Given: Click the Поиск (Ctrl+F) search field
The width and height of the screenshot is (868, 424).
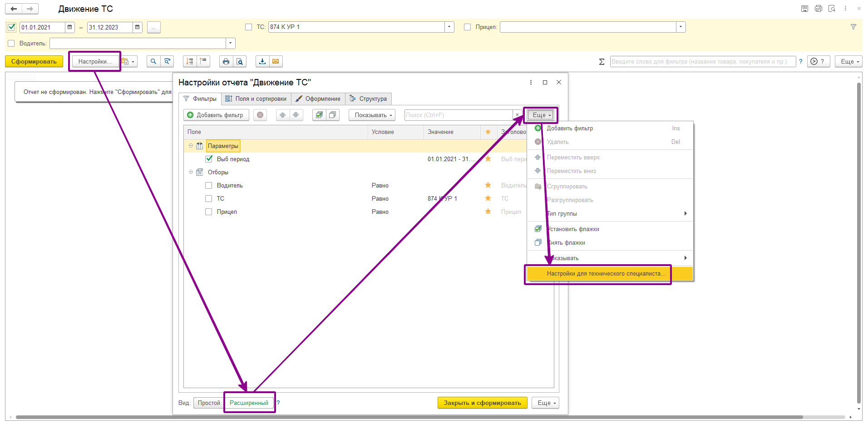Looking at the screenshot, I should [459, 115].
